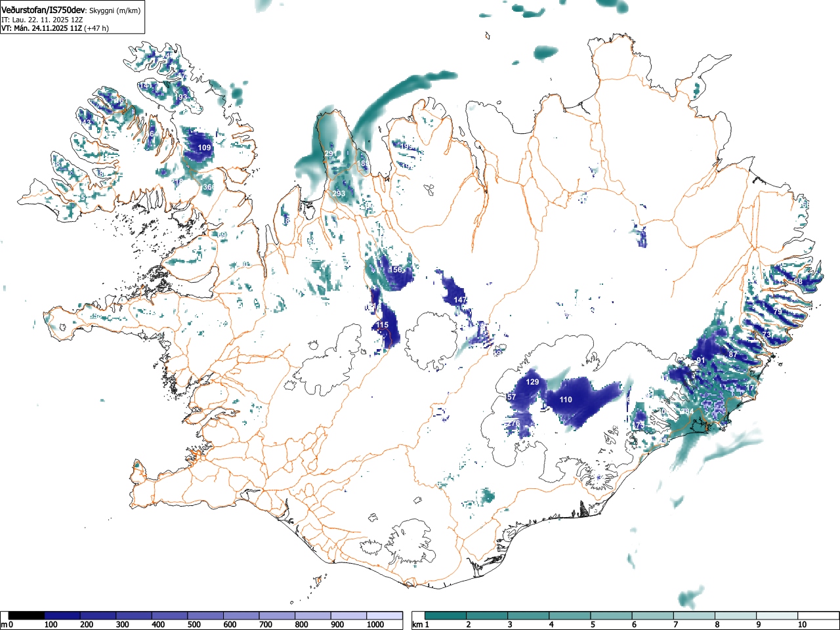This screenshot has height=630, width=840.
Task: Click the '1000' tick label in the metres legend
Action: tap(375, 625)
